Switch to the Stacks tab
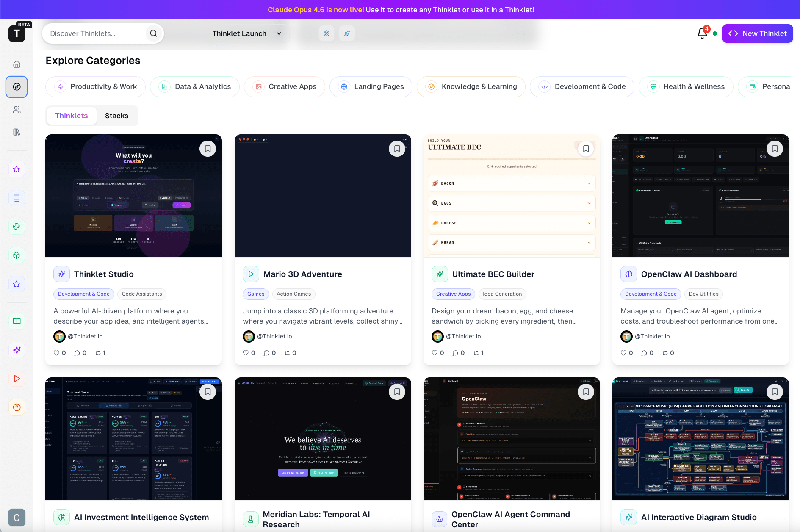 tap(116, 116)
